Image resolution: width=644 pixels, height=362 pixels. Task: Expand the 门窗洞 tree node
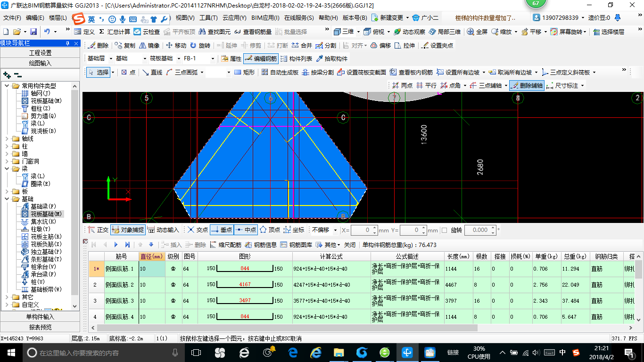click(x=6, y=161)
